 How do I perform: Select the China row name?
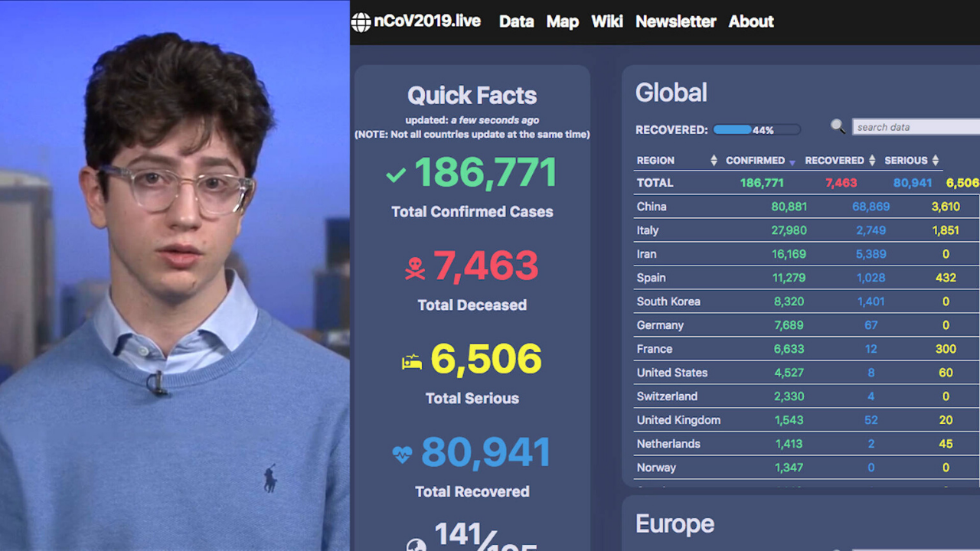(652, 207)
